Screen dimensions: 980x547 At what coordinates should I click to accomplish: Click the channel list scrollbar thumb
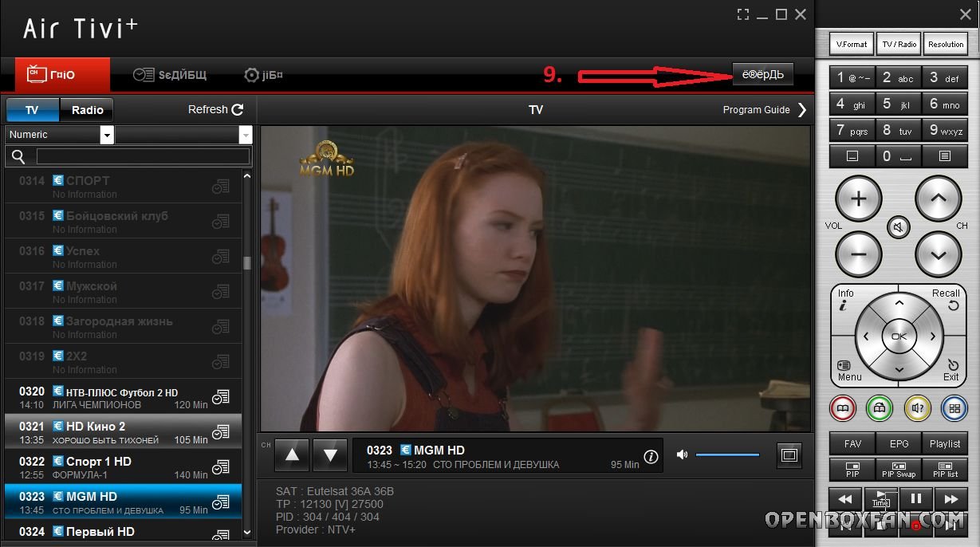pyautogui.click(x=247, y=263)
